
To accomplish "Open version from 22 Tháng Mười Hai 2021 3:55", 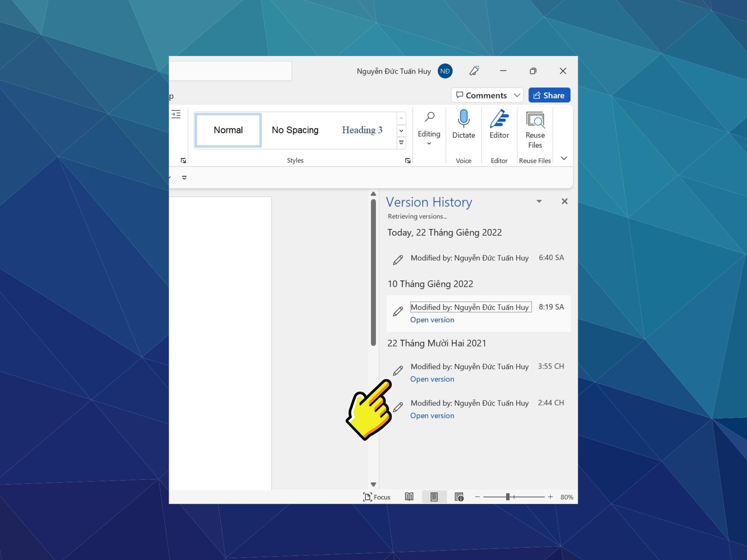I will [432, 379].
